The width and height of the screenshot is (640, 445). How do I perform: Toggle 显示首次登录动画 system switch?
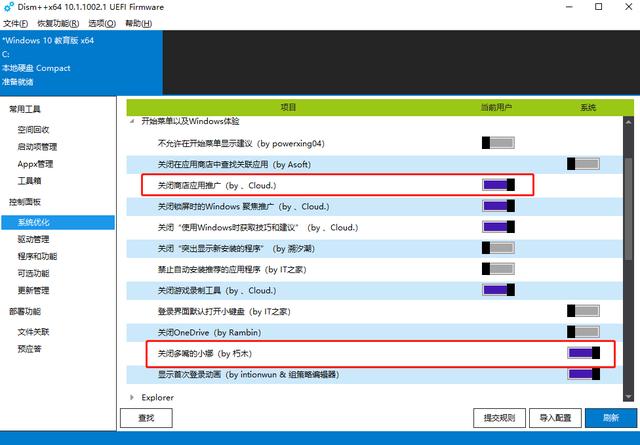583,374
